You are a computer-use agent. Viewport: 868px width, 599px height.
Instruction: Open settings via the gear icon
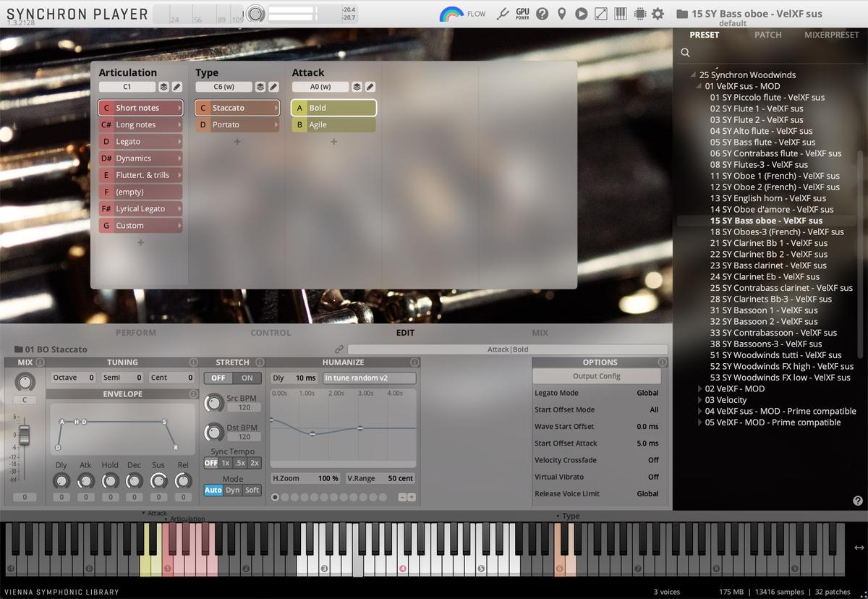(x=658, y=14)
